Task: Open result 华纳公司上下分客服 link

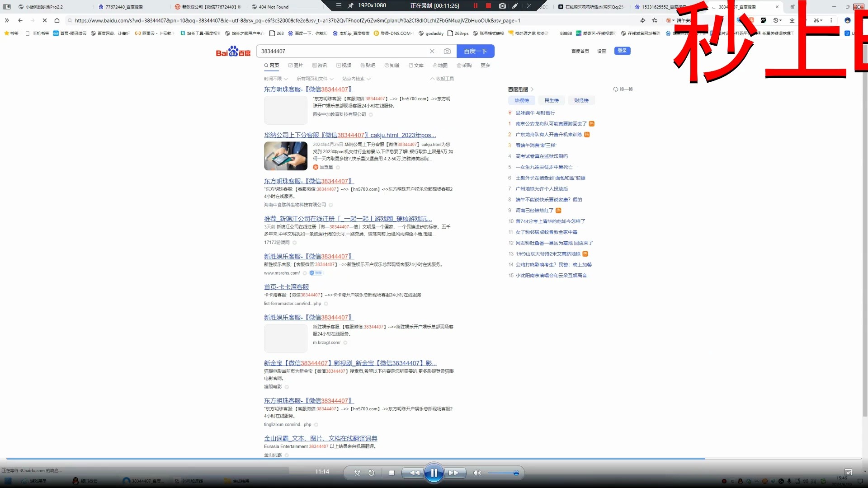Action: point(350,135)
